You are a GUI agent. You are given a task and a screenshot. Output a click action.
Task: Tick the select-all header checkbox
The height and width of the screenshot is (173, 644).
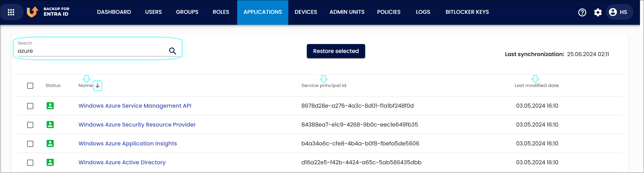click(30, 86)
